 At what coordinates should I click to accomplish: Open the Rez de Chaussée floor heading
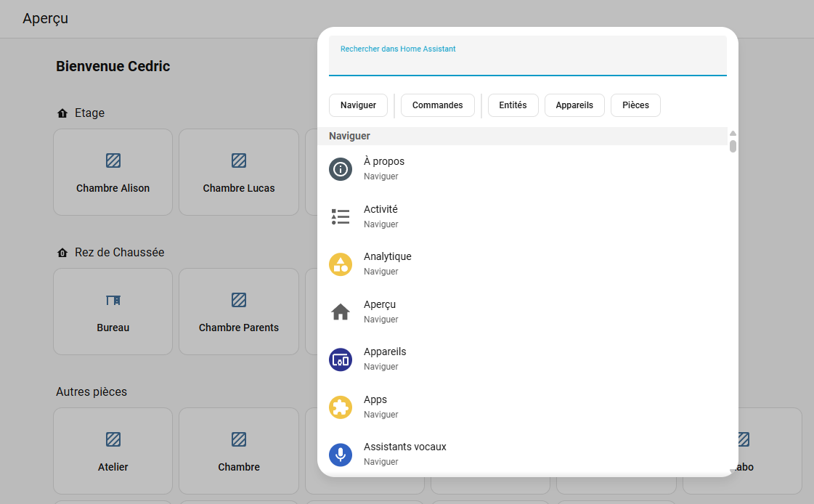point(119,253)
